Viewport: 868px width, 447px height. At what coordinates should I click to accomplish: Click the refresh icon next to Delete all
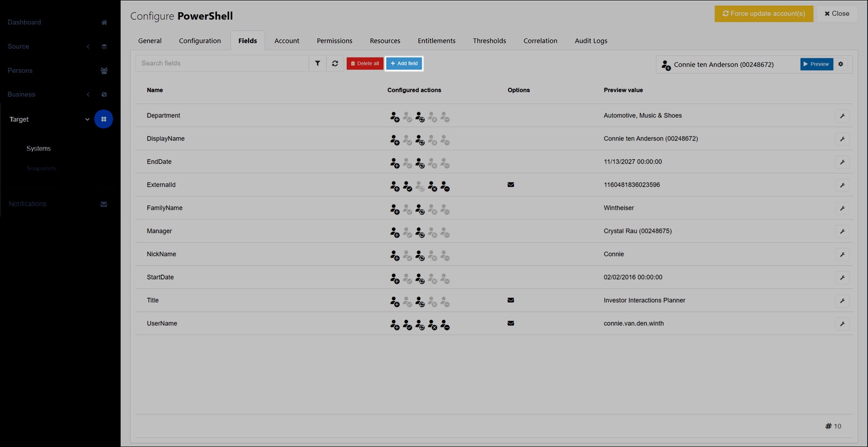coord(335,63)
